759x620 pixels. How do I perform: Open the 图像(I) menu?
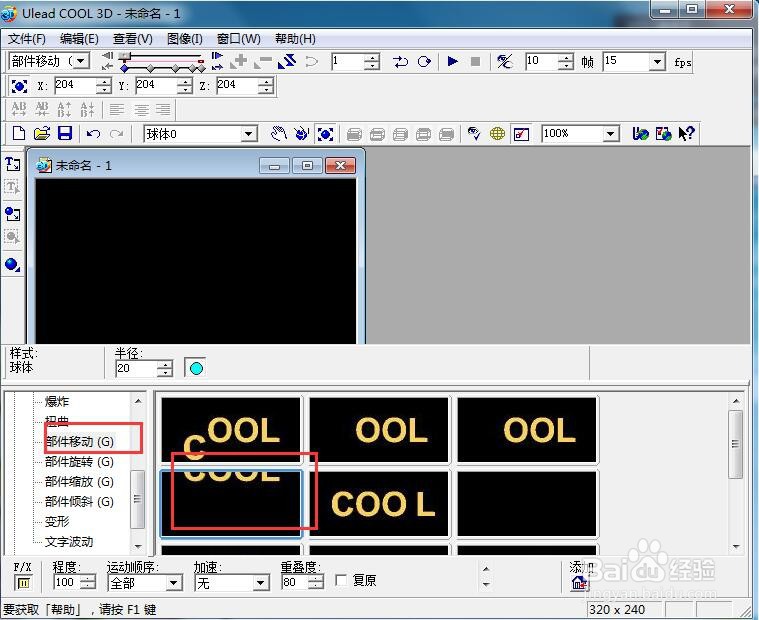[184, 39]
